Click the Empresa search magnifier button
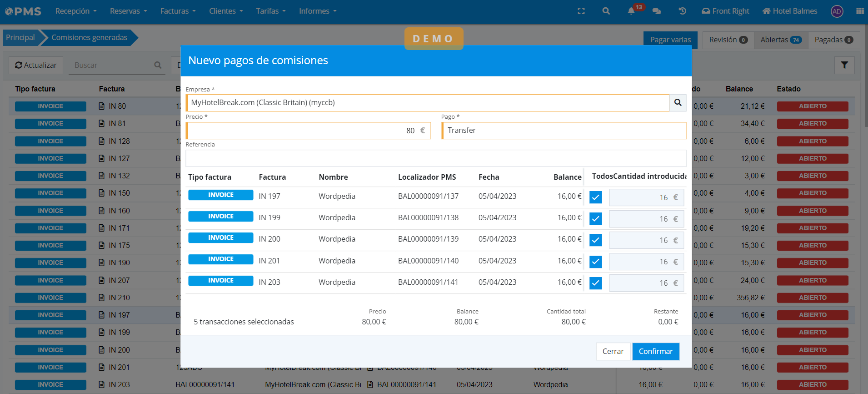 pyautogui.click(x=678, y=103)
